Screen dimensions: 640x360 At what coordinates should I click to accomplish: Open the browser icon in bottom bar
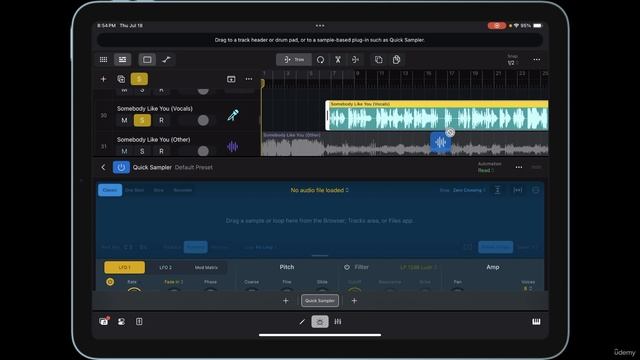coord(104,321)
